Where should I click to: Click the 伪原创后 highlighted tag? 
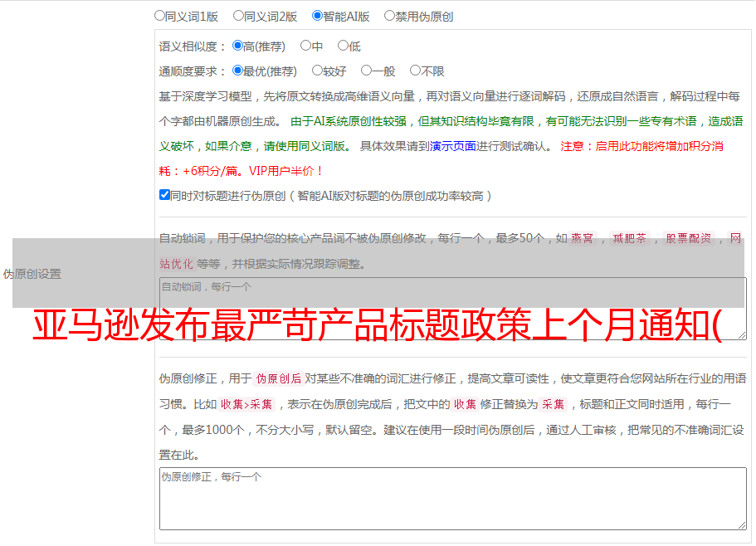click(x=279, y=378)
